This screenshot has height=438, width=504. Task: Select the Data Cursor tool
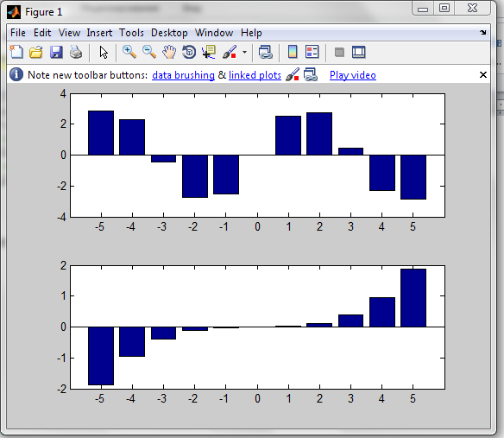point(209,52)
